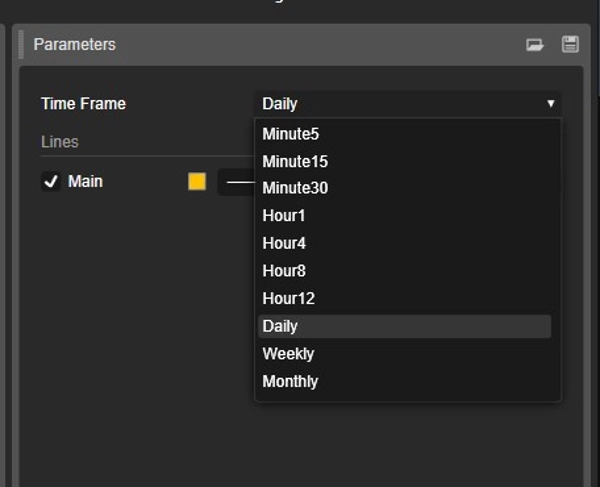Image resolution: width=600 pixels, height=487 pixels.
Task: Choose Hour4 from the list
Action: pyautogui.click(x=284, y=243)
